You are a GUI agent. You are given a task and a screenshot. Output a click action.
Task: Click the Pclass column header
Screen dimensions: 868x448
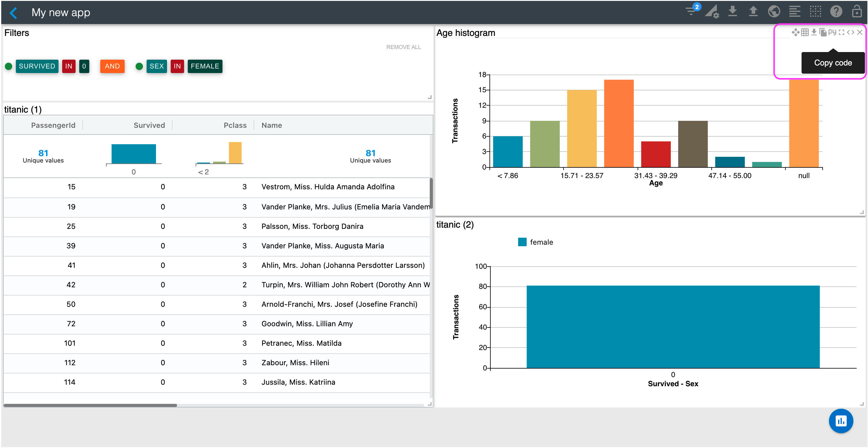pyautogui.click(x=235, y=125)
